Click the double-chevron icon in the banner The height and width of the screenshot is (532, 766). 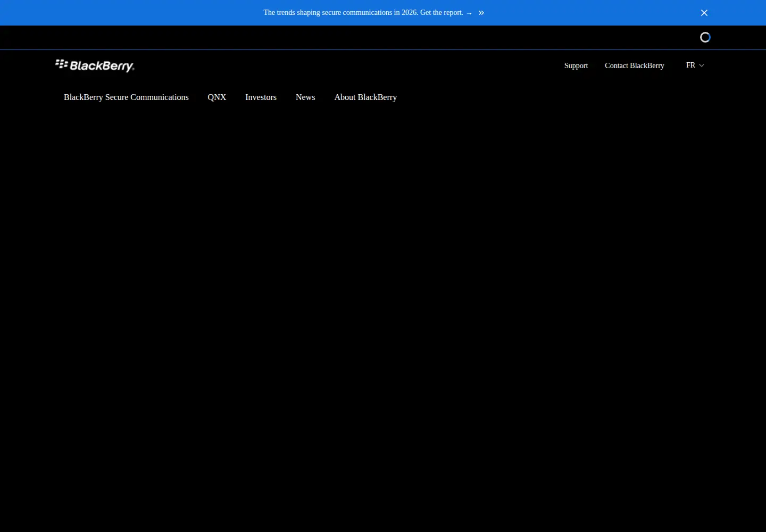[481, 13]
